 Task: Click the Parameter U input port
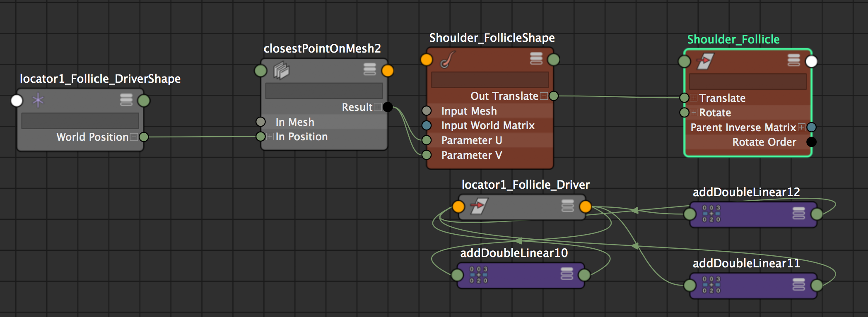(427, 140)
